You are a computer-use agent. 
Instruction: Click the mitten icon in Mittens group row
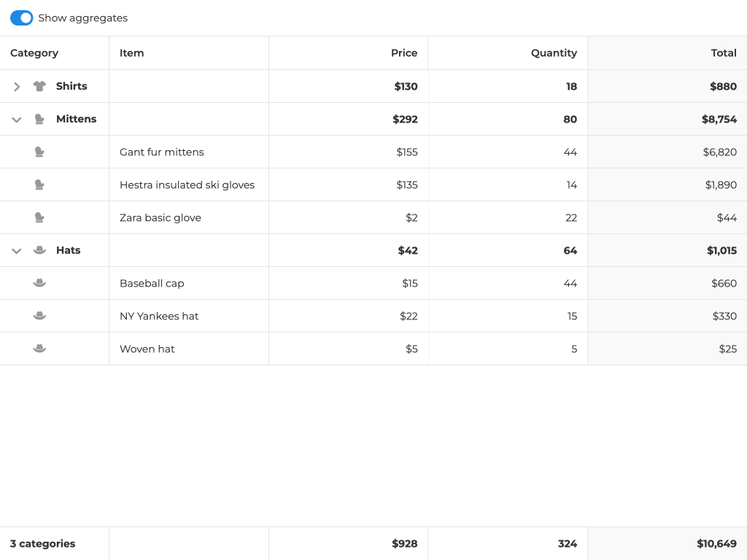(39, 119)
